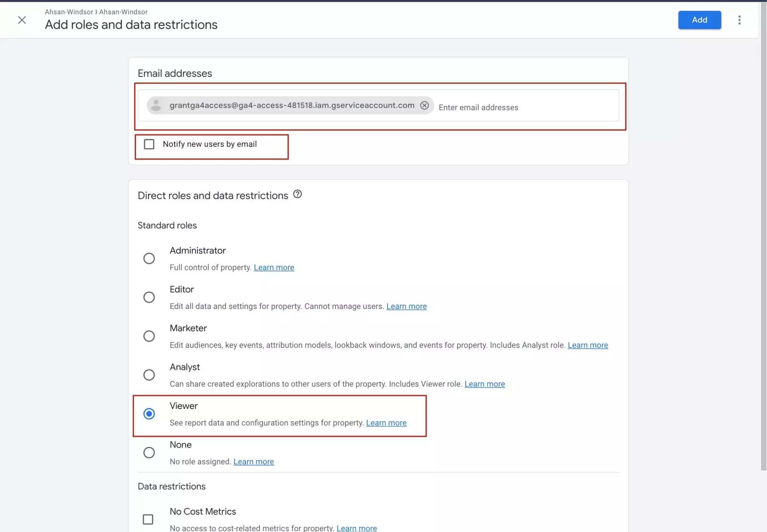Remove the grantga4access email chip
Image resolution: width=767 pixels, height=532 pixels.
click(x=424, y=105)
